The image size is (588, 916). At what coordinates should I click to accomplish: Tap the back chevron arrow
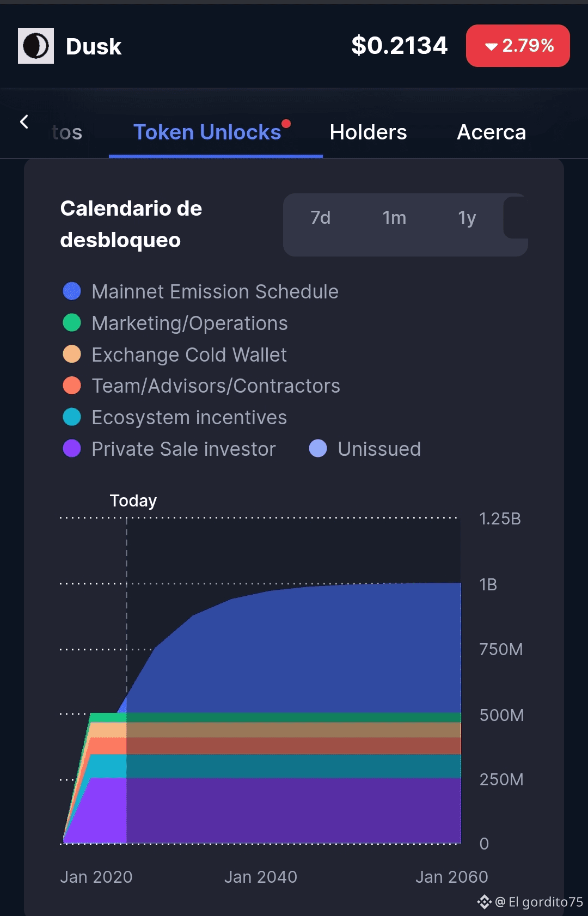coord(24,122)
